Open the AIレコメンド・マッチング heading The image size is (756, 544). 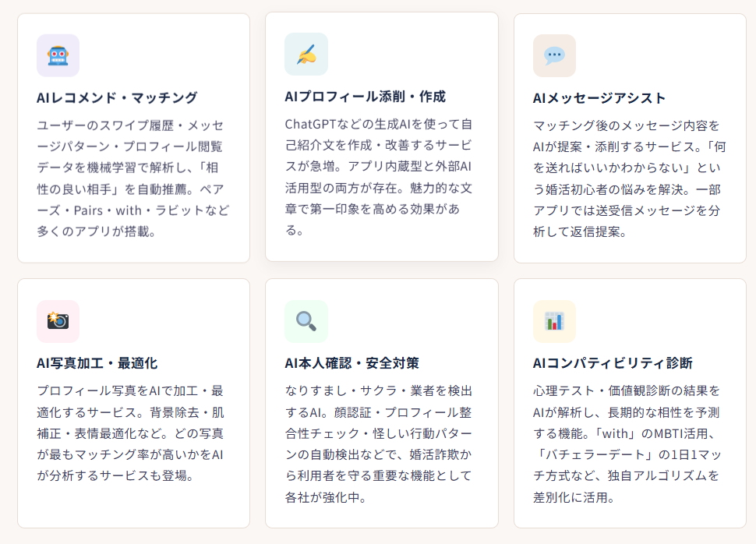click(117, 97)
